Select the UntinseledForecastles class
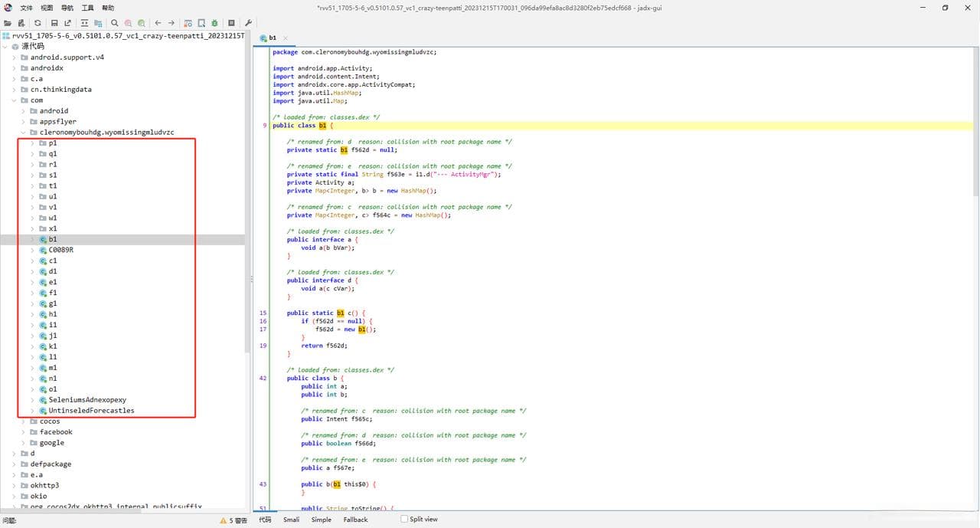Image resolution: width=980 pixels, height=528 pixels. click(x=91, y=411)
